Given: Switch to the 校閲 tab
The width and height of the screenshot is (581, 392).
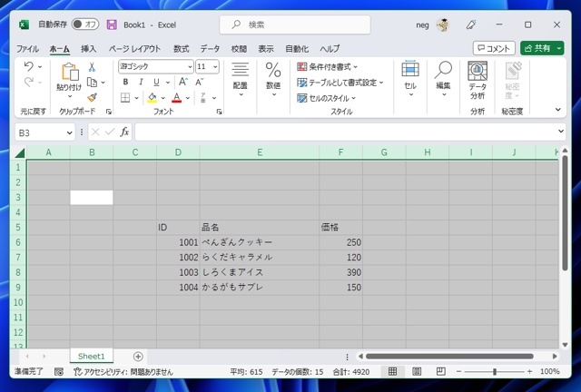Looking at the screenshot, I should (x=239, y=48).
